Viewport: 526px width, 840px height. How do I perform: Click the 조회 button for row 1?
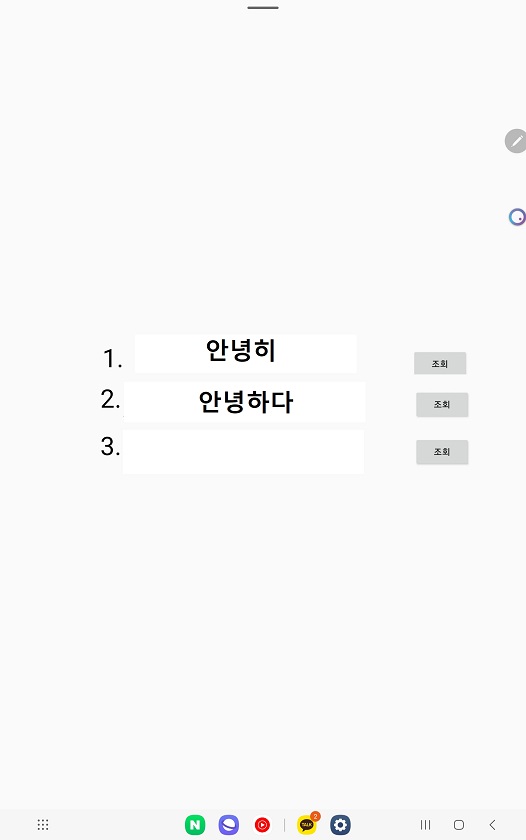[440, 363]
